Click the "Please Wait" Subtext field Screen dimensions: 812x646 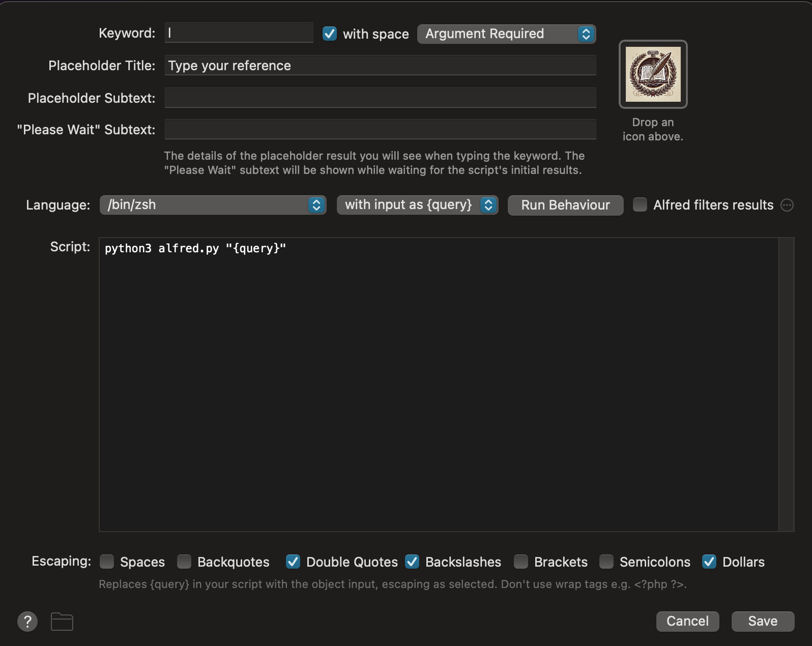point(380,129)
